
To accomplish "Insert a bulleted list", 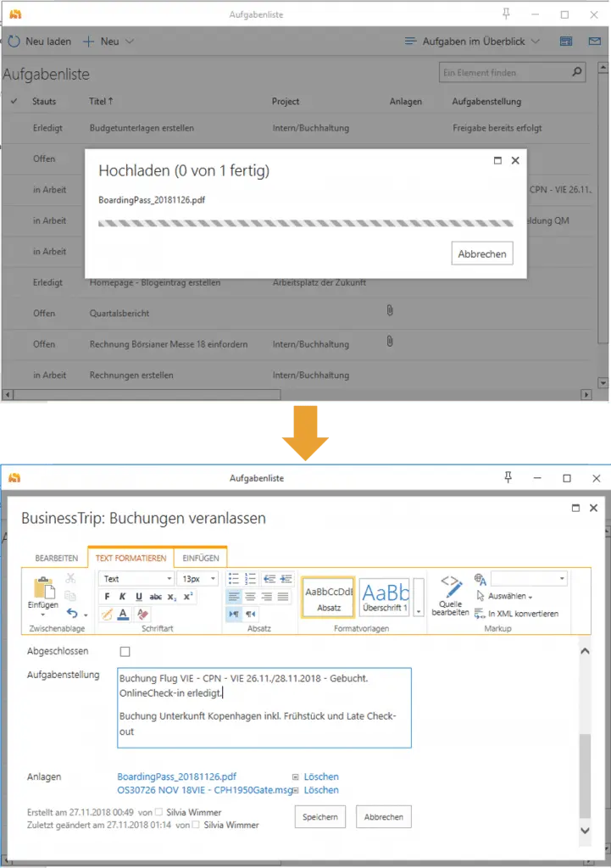I will pos(234,579).
